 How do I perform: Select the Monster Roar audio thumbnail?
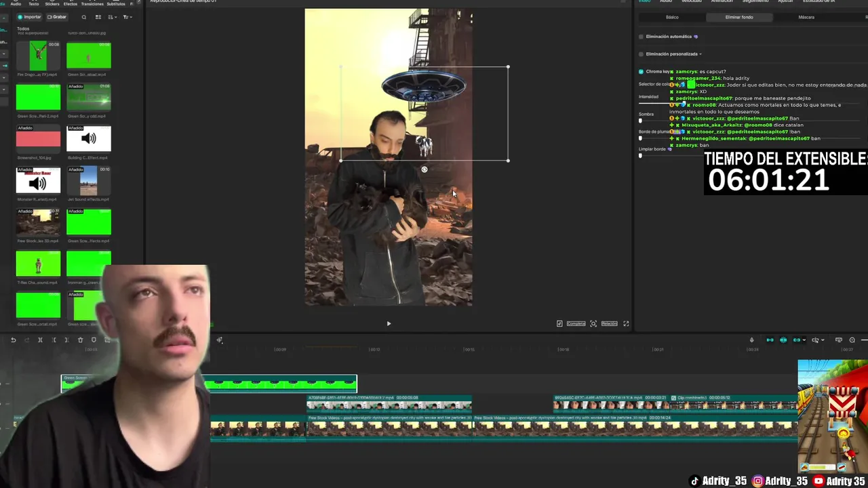[x=38, y=181]
